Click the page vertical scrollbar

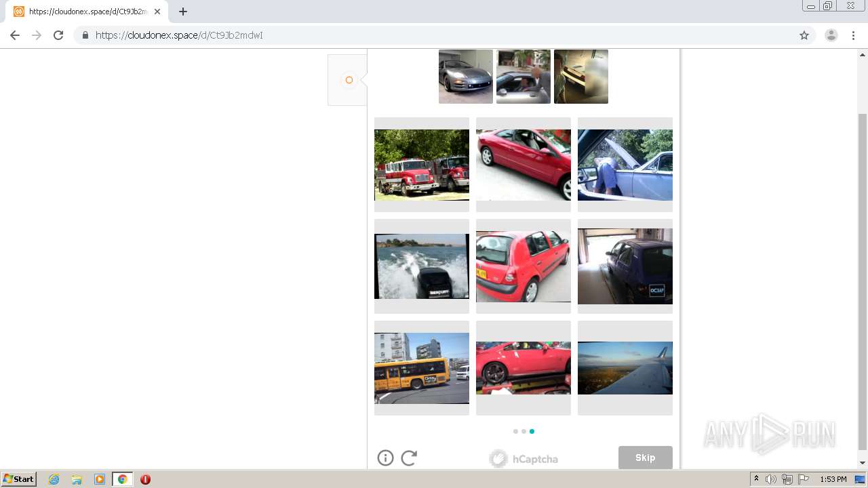pyautogui.click(x=863, y=281)
